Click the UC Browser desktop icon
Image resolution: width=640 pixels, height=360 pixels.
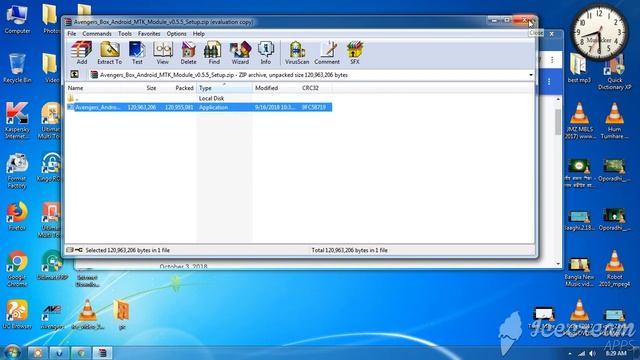coord(17,314)
